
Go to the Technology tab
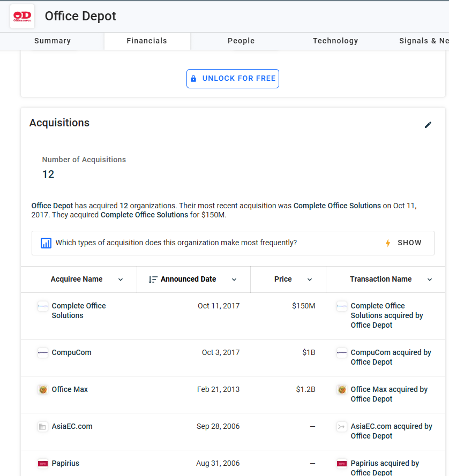[x=335, y=41]
